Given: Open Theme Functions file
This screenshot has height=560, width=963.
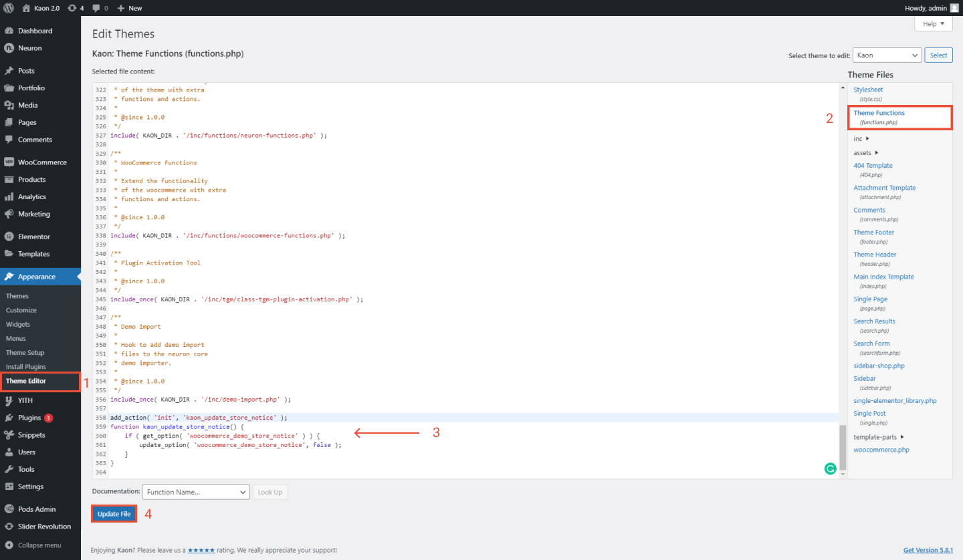Looking at the screenshot, I should 879,113.
